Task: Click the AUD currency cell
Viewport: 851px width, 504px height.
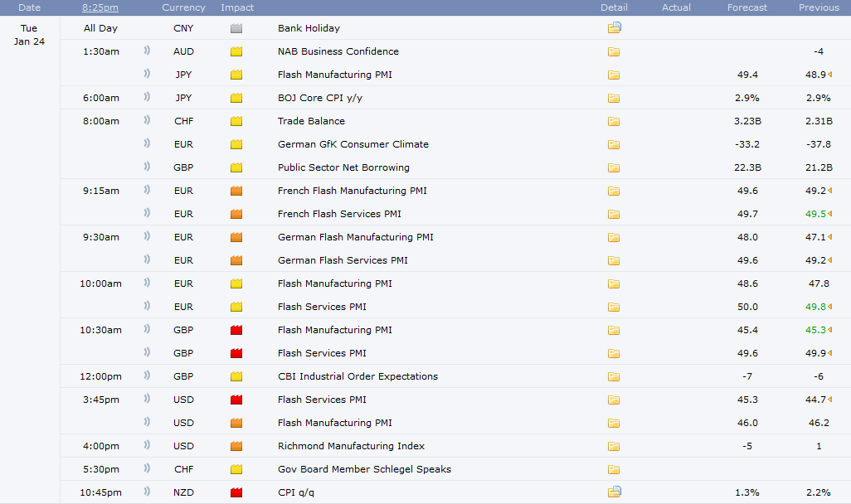Action: tap(183, 51)
